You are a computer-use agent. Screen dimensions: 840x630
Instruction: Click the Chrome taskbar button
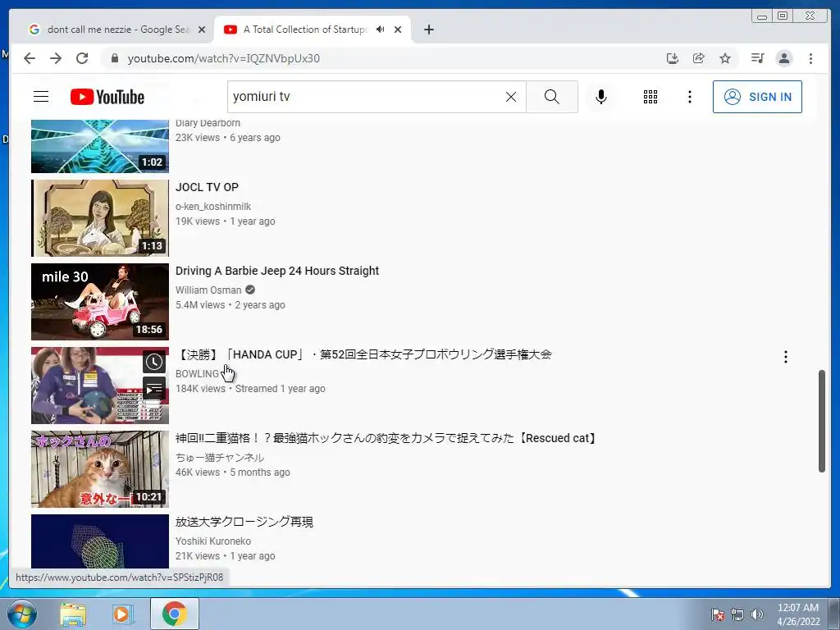(x=175, y=614)
